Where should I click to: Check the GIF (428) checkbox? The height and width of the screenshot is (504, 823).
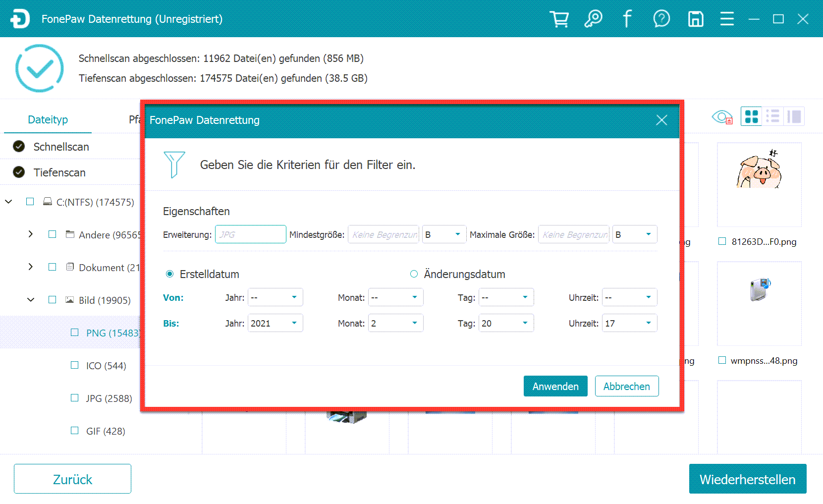74,431
